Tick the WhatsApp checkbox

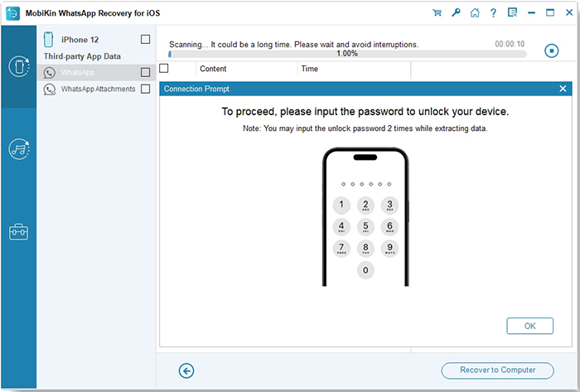click(x=145, y=72)
